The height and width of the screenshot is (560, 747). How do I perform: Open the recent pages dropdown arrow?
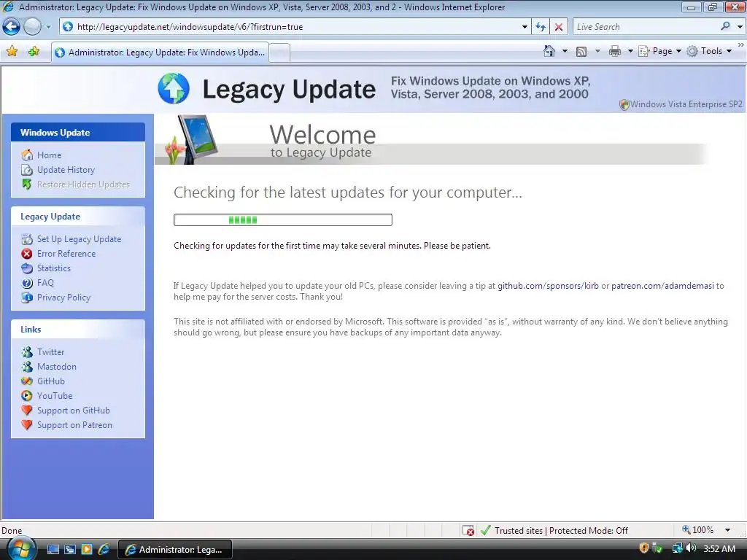pos(48,27)
